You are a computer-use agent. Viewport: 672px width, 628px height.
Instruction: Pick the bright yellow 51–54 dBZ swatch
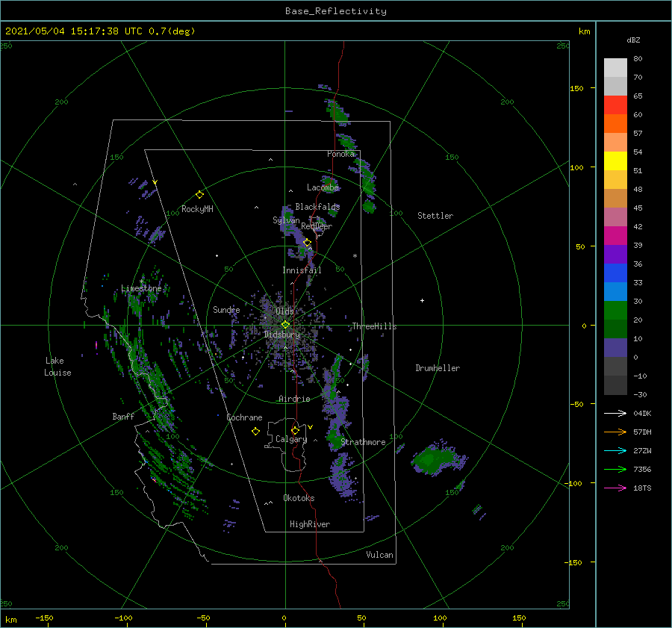point(615,161)
